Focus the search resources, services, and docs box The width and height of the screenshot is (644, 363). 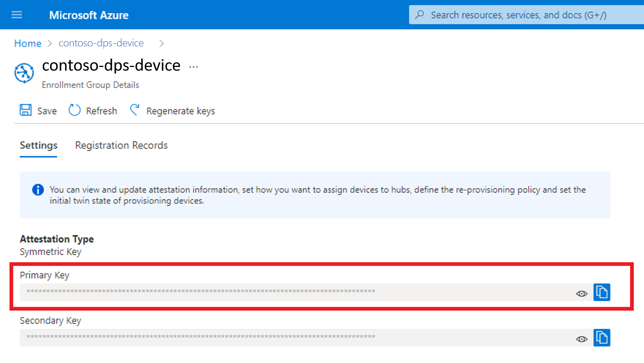tap(526, 15)
